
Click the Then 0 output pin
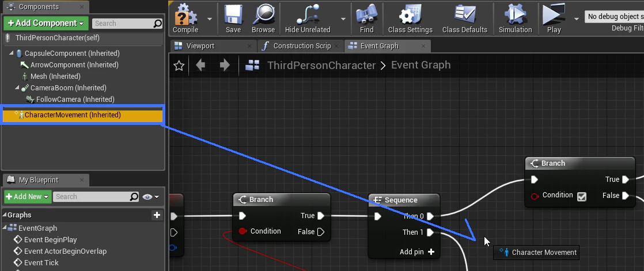pos(430,216)
